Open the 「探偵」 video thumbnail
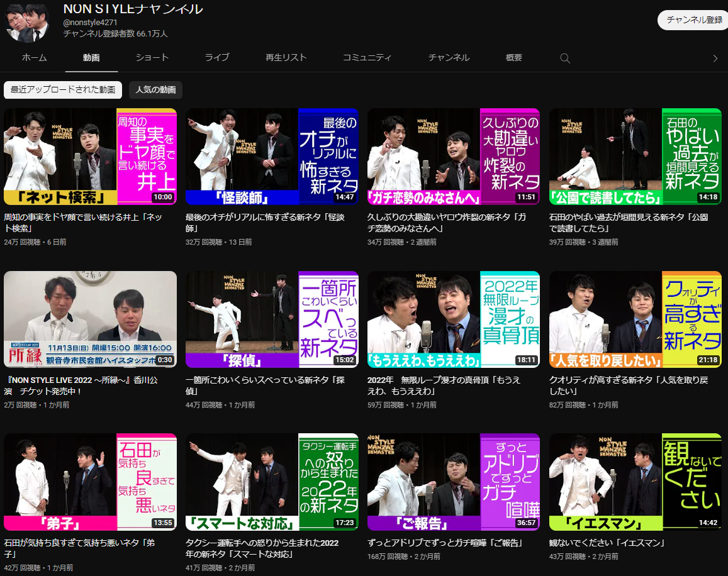This screenshot has width=728, height=576. tap(272, 319)
